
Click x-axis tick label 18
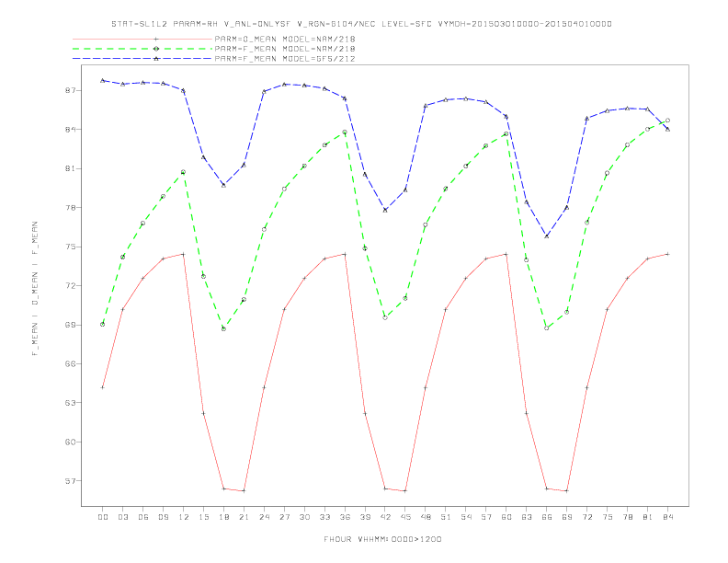[x=223, y=517]
